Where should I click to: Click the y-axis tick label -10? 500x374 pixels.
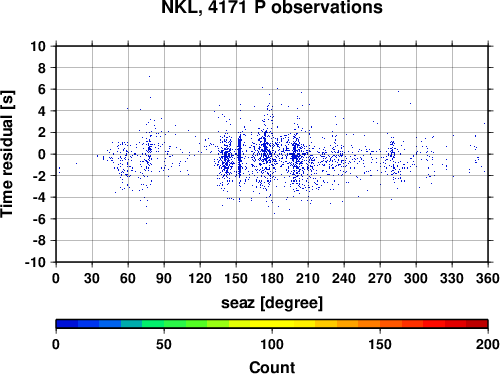click(x=35, y=262)
